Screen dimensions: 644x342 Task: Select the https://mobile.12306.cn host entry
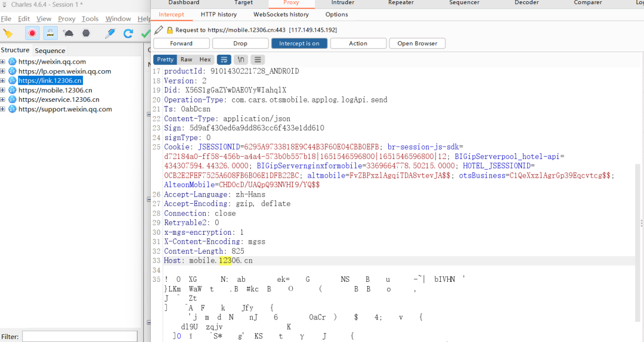(x=55, y=90)
